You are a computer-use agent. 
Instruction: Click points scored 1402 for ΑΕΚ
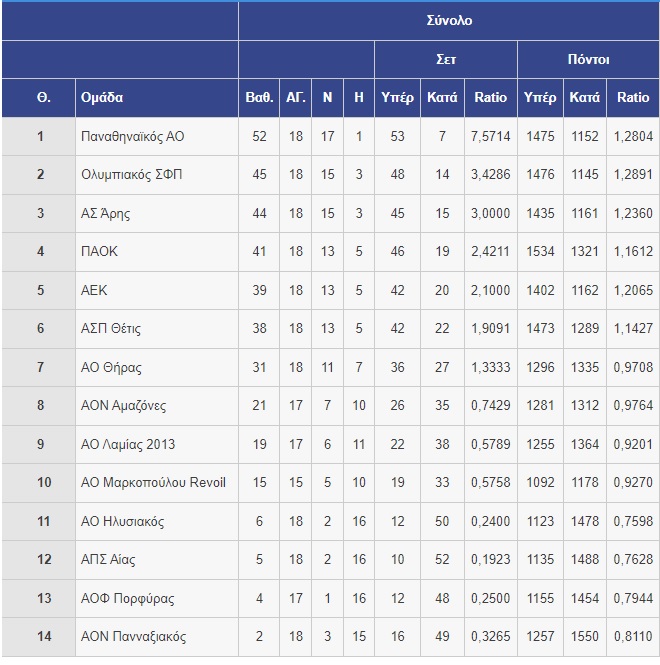pyautogui.click(x=540, y=290)
